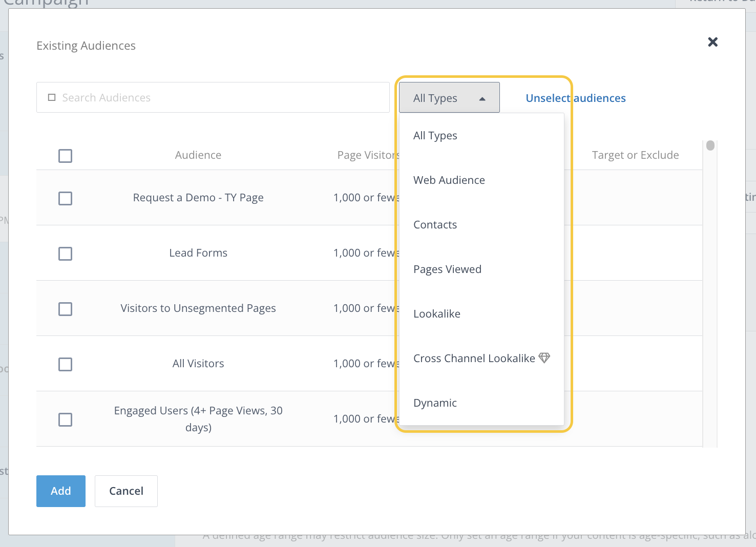Choose Dynamic audience type option
The height and width of the screenshot is (547, 756).
[435, 403]
